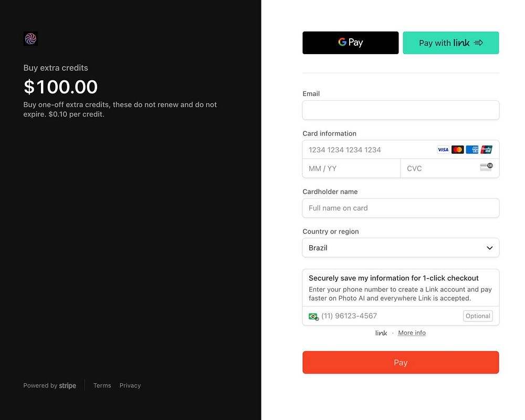
Task: Open the Country or region dropdown
Action: (401, 248)
